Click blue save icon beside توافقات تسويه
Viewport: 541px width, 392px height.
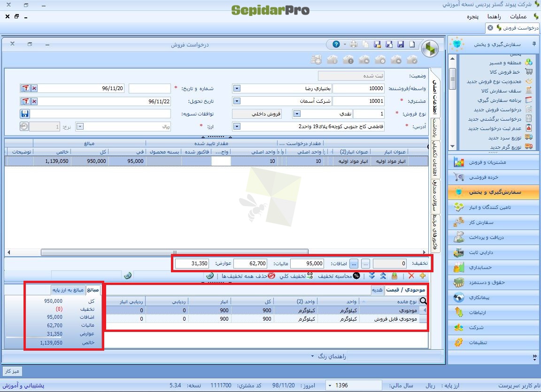(x=25, y=114)
